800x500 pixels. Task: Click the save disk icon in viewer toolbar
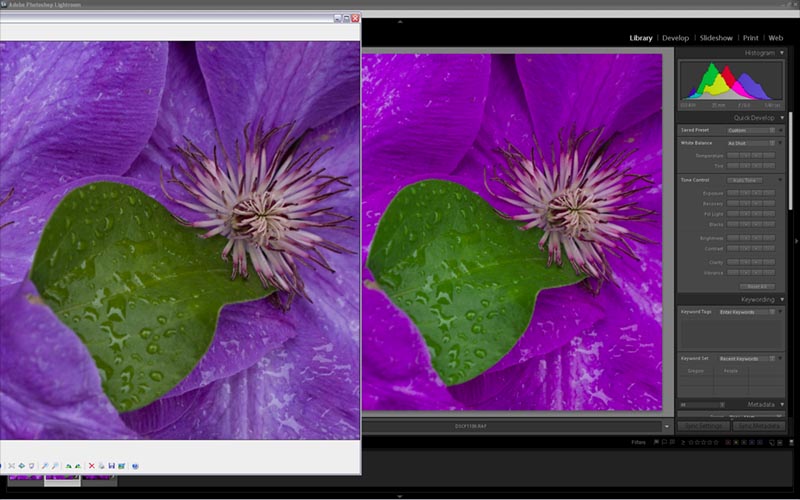click(111, 466)
